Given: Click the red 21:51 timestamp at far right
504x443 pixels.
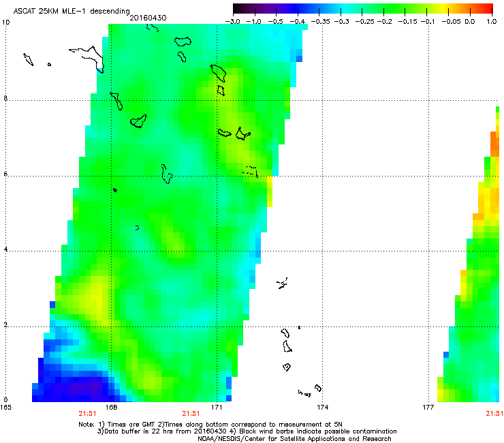Looking at the screenshot, I should (x=494, y=414).
